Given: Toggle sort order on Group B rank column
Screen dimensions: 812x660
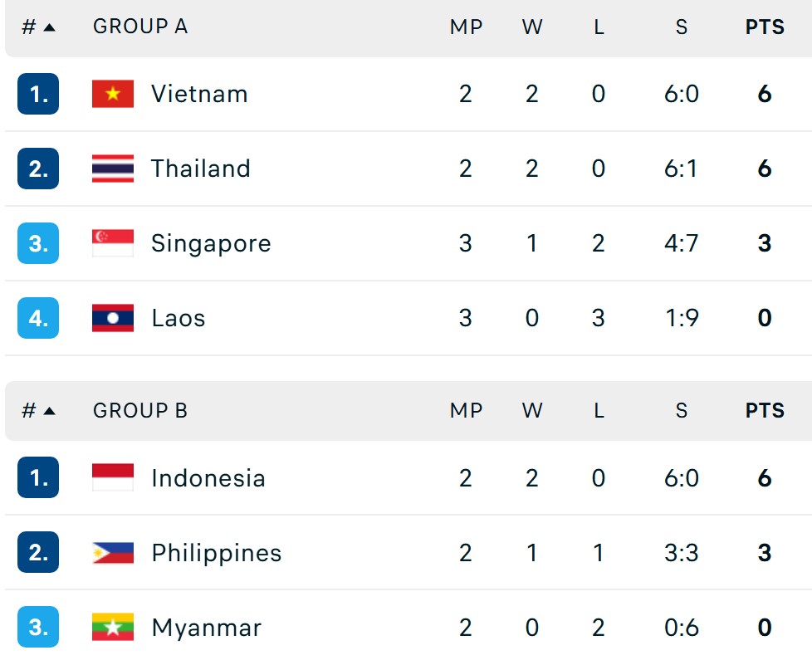Looking at the screenshot, I should [x=39, y=410].
